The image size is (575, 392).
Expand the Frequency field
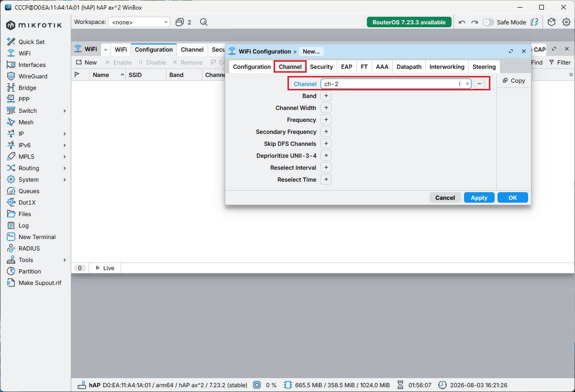pos(326,120)
